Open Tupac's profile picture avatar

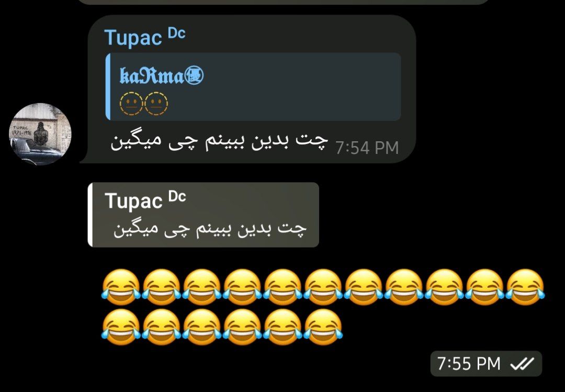(40, 134)
